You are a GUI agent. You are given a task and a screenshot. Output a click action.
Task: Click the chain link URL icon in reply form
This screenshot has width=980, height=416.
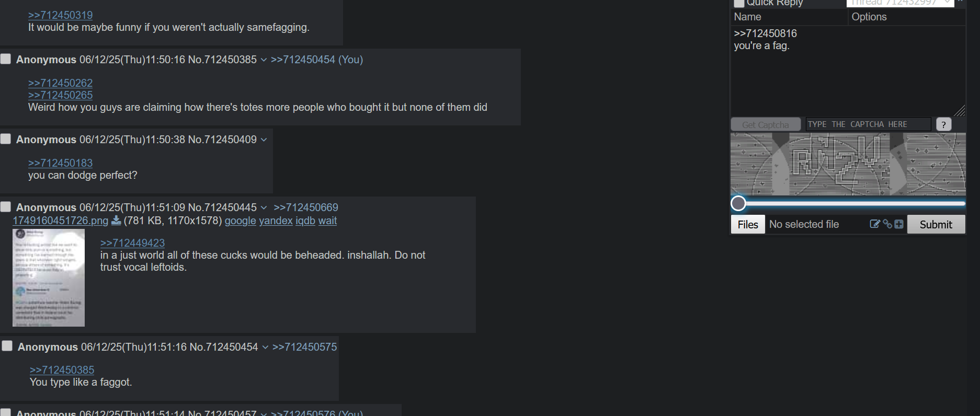pos(887,224)
